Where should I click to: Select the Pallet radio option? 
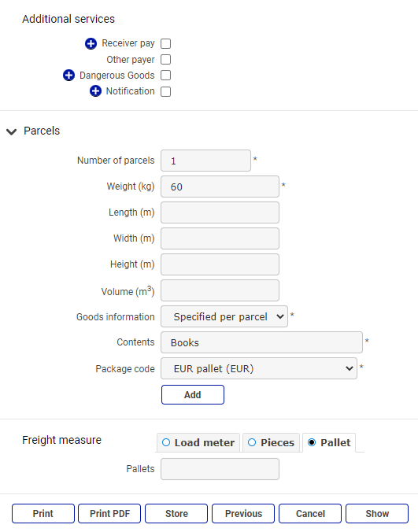329,443
